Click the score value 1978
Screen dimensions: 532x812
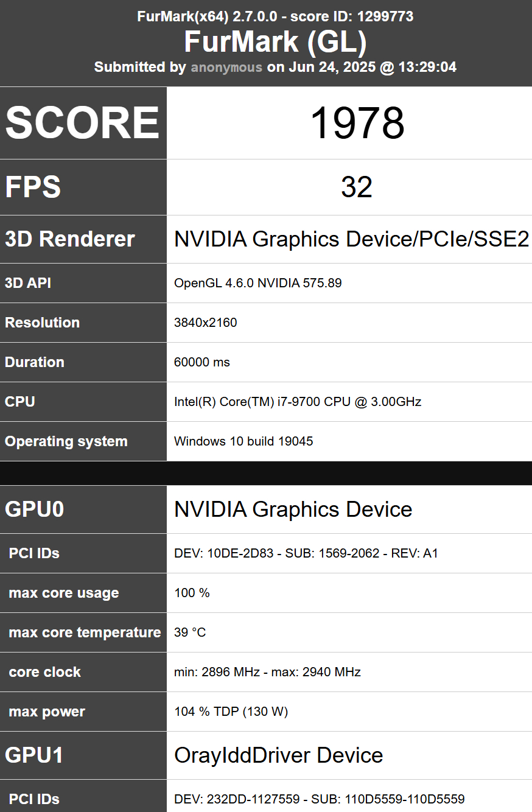point(357,124)
